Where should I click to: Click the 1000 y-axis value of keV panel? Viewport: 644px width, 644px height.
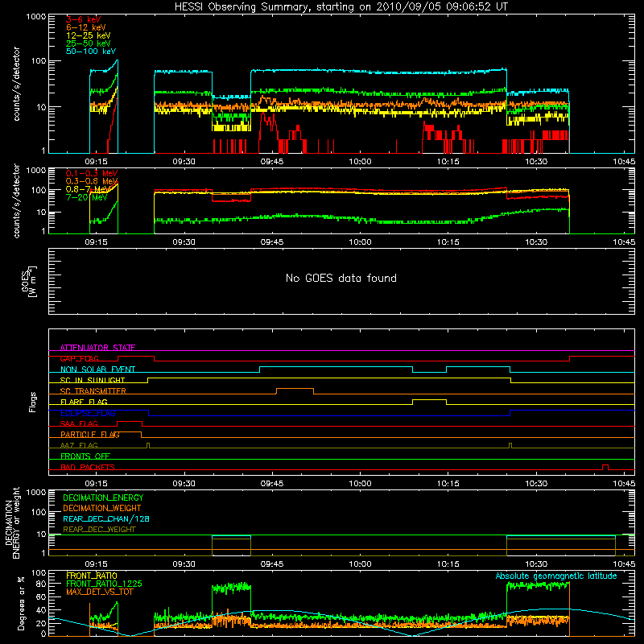(36, 16)
